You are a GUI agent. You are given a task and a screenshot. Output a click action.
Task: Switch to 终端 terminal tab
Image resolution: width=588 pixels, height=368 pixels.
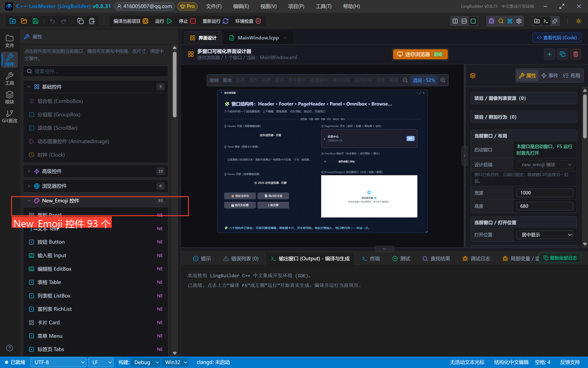pos(371,258)
